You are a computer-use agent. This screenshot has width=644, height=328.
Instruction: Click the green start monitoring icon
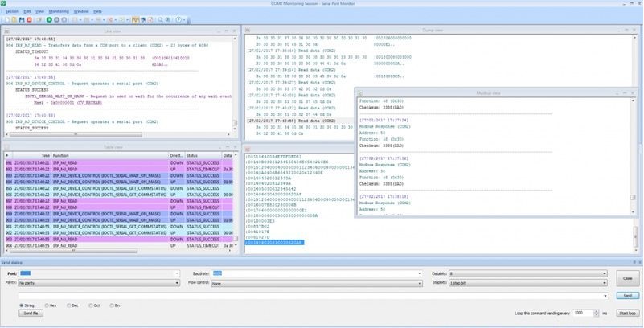pos(49,20)
